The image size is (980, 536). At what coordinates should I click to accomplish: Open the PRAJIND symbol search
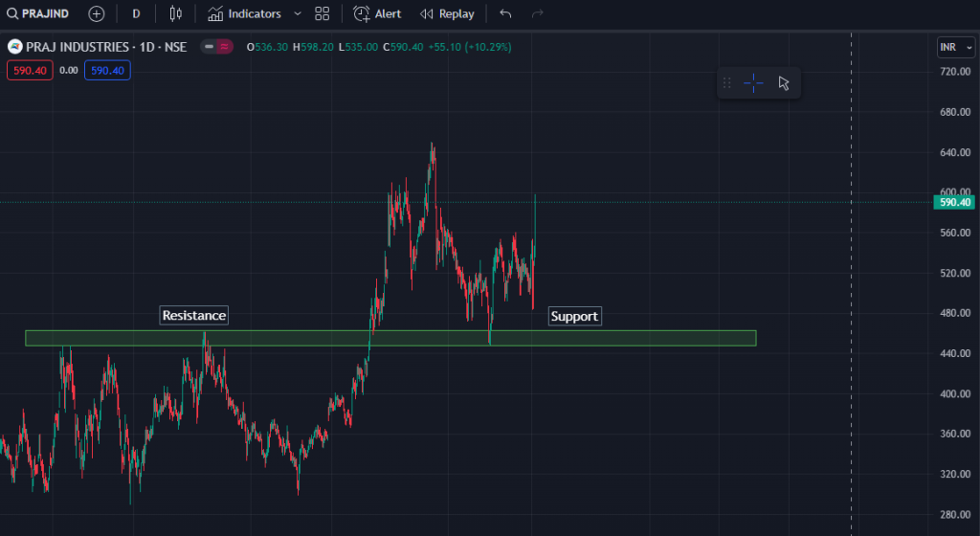37,13
